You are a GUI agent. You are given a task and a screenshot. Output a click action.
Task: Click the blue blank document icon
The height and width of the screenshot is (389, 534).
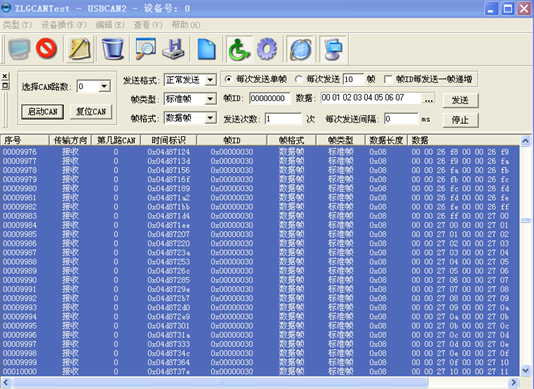[206, 49]
